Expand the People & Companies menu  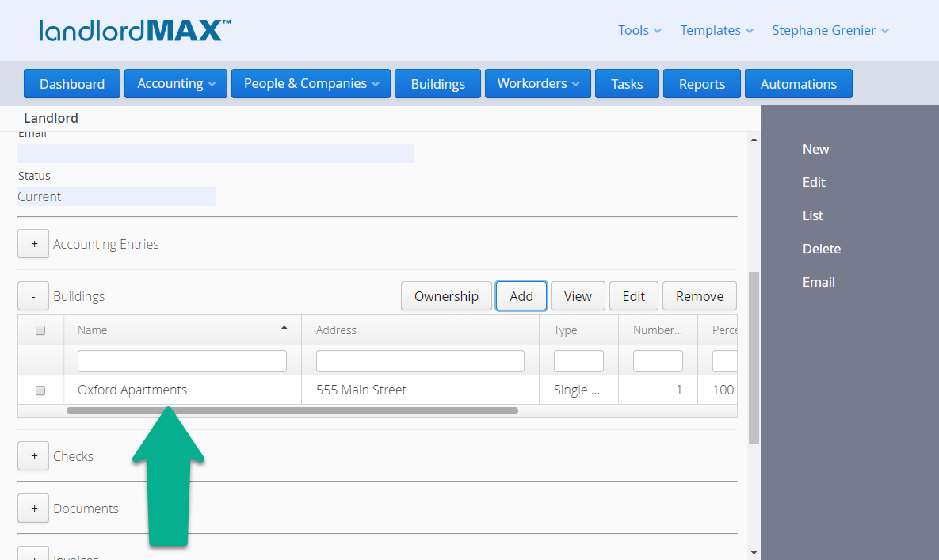pos(311,84)
